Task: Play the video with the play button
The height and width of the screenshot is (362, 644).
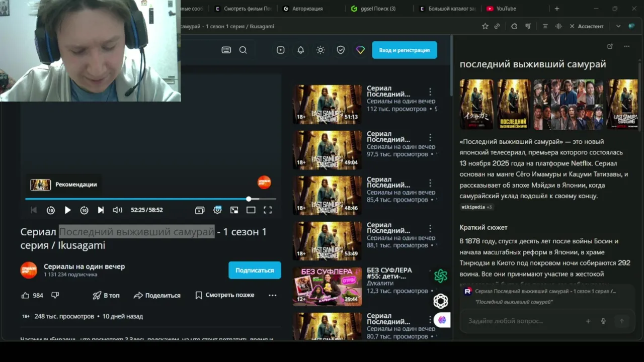Action: [67, 210]
